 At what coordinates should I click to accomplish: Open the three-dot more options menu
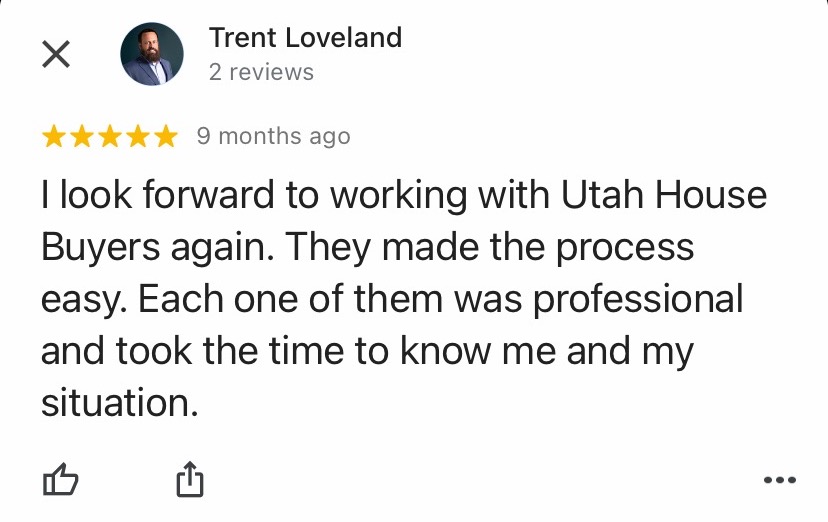click(780, 480)
